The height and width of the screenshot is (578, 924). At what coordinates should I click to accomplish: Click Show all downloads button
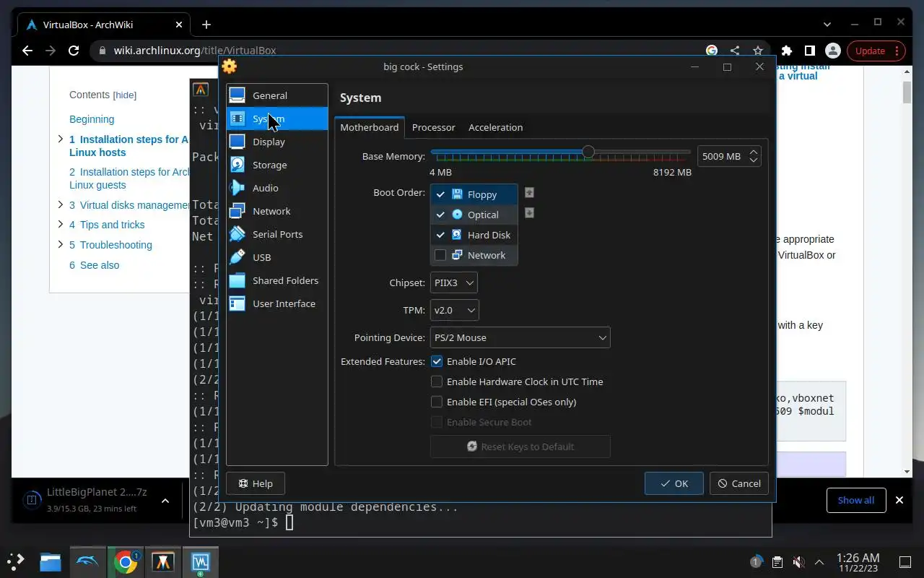click(x=856, y=500)
